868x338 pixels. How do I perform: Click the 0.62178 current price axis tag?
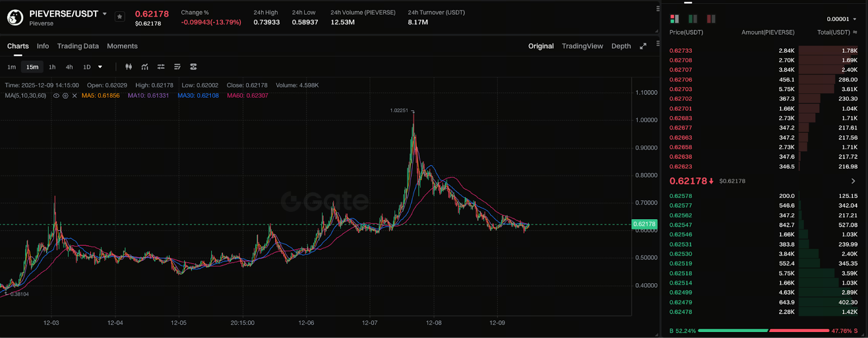(x=644, y=224)
